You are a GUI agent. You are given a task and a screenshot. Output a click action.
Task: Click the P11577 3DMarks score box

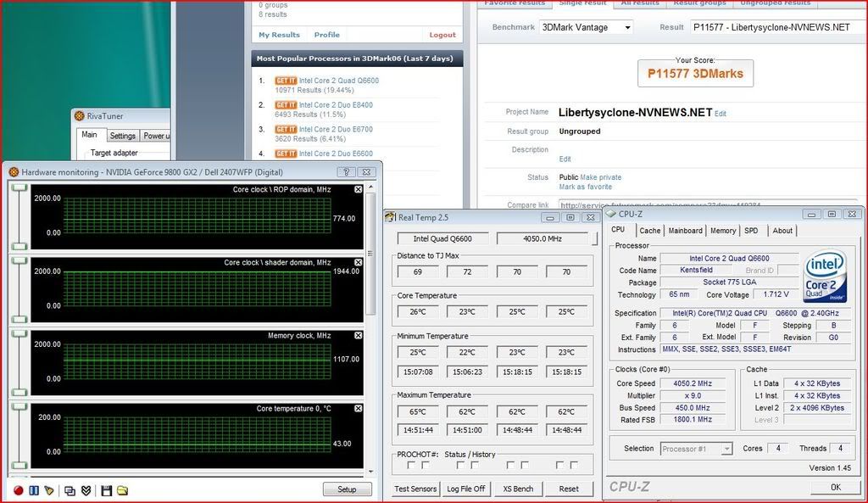(x=695, y=73)
